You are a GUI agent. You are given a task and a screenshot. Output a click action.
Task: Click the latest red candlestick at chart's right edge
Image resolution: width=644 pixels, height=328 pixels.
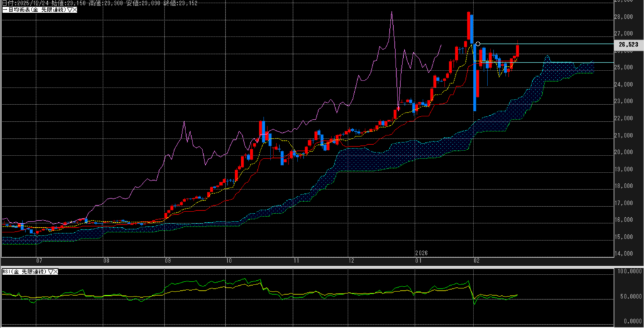518,50
